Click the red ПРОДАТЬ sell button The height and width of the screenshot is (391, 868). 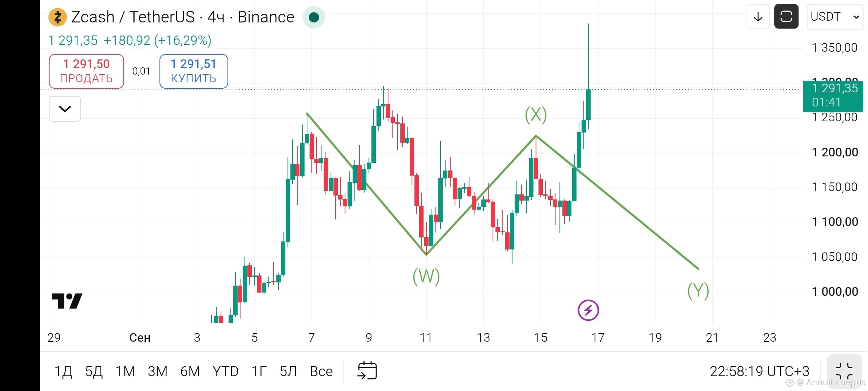click(x=86, y=71)
